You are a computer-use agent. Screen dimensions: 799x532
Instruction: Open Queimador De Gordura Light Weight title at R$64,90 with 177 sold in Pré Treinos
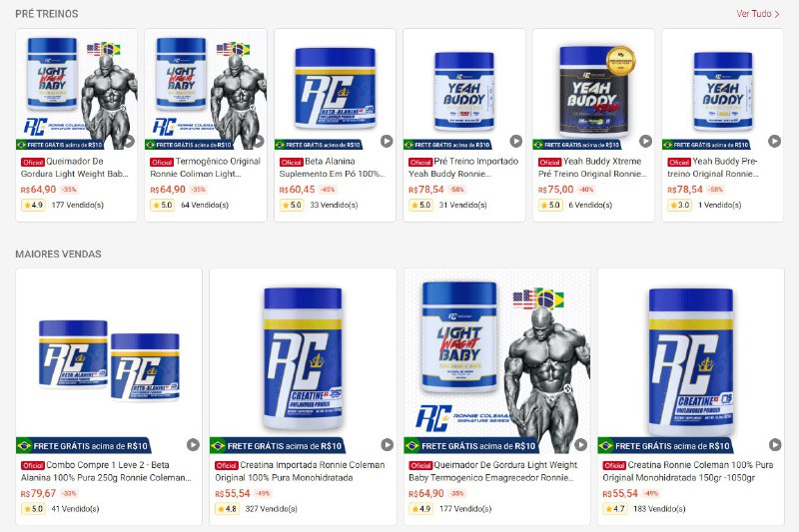click(75, 168)
